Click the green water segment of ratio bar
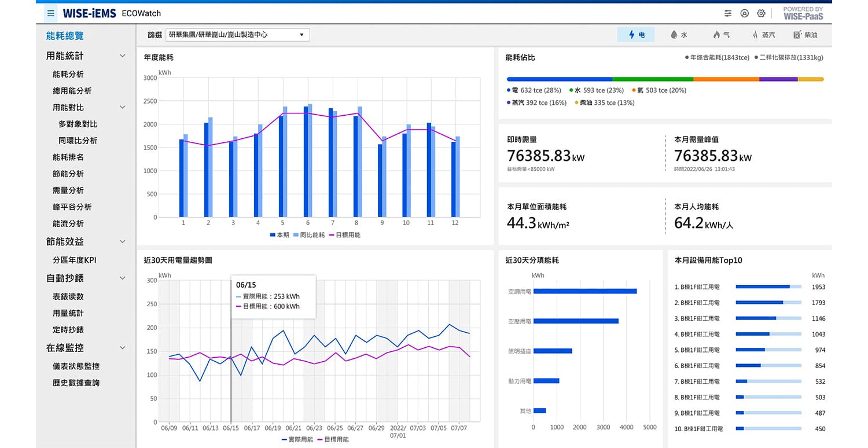 tap(653, 79)
